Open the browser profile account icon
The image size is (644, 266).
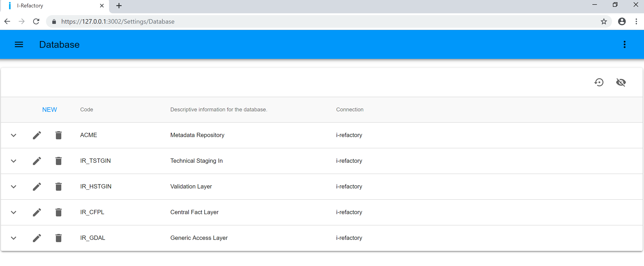622,21
